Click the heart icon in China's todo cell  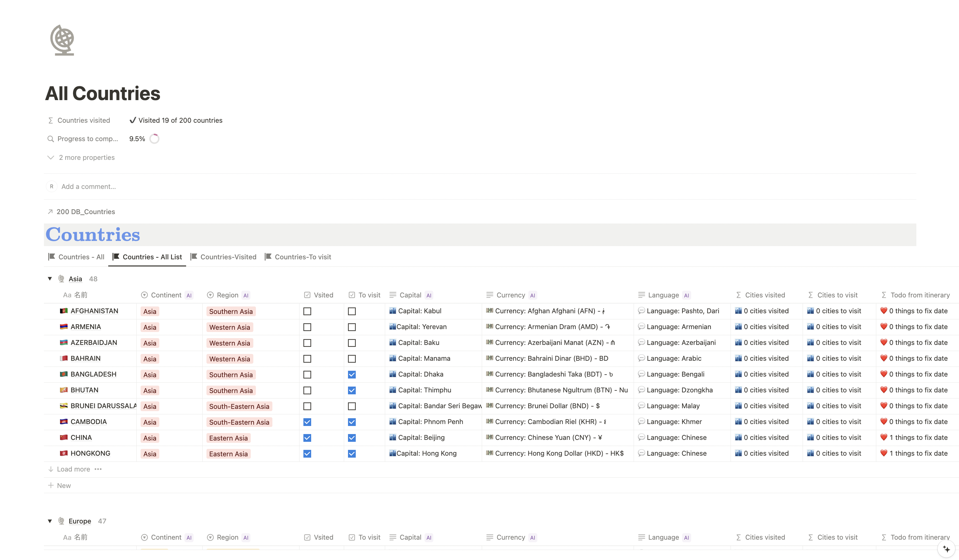[x=884, y=438]
